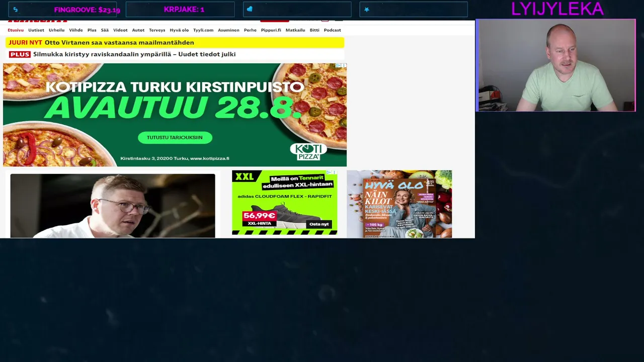The width and height of the screenshot is (644, 362).
Task: Click the FINGROOVE: $23.19 overlay label
Action: coord(87,10)
